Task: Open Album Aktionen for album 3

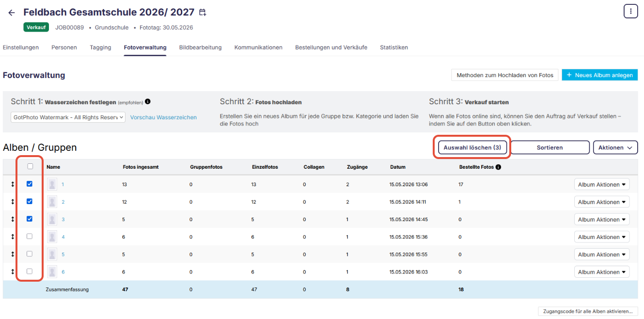Action: 602,220
